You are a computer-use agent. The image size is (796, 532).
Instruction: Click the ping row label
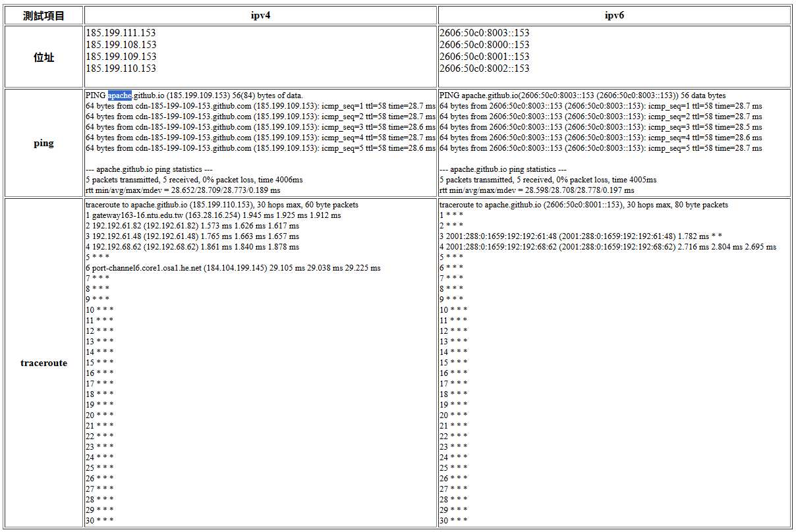[44, 143]
